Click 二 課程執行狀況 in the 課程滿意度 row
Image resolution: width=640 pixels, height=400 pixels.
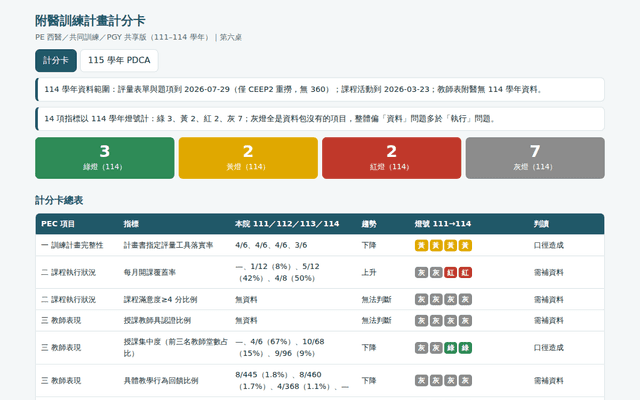click(x=69, y=300)
